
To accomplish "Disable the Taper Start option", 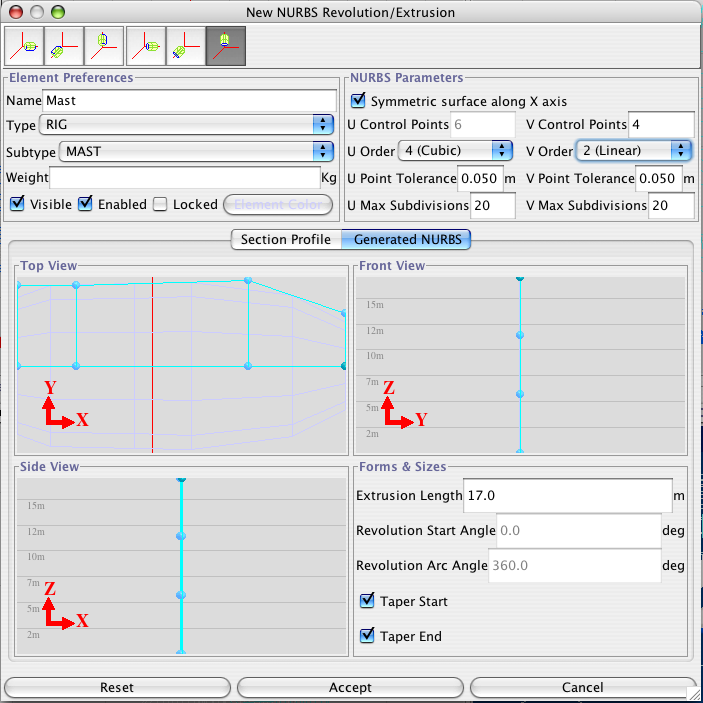I will (367, 602).
